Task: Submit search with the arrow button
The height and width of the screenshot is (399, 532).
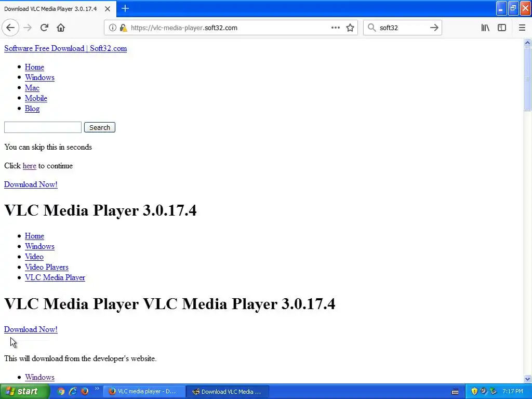Action: point(434,28)
